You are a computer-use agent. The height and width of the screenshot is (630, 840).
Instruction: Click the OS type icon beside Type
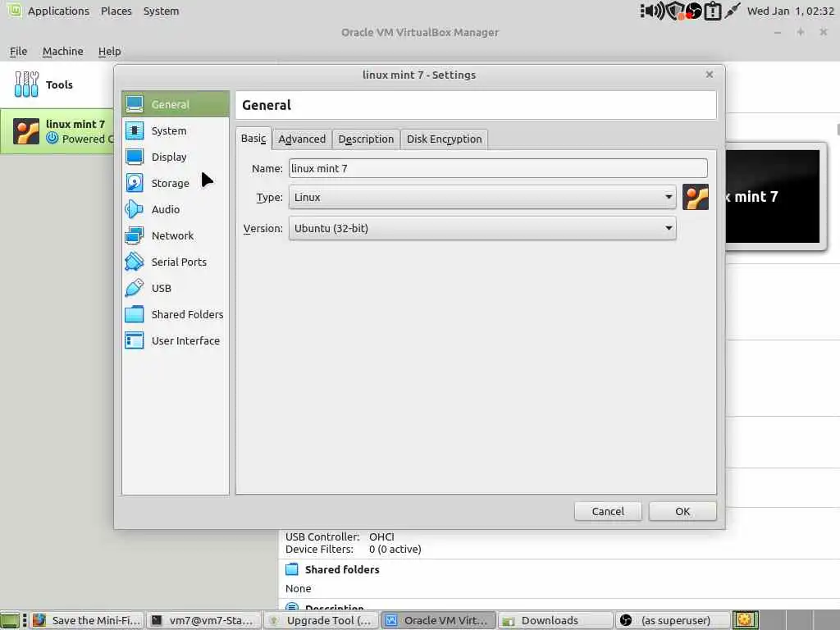(696, 197)
